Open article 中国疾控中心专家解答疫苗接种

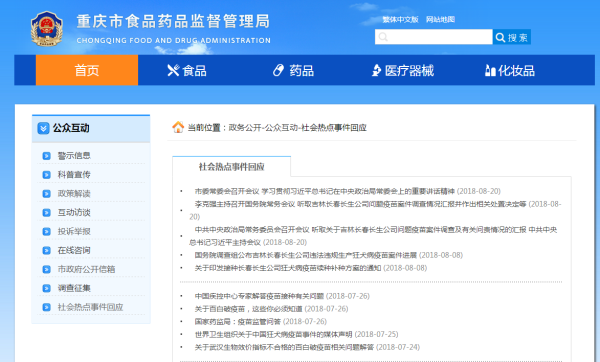coord(259,296)
